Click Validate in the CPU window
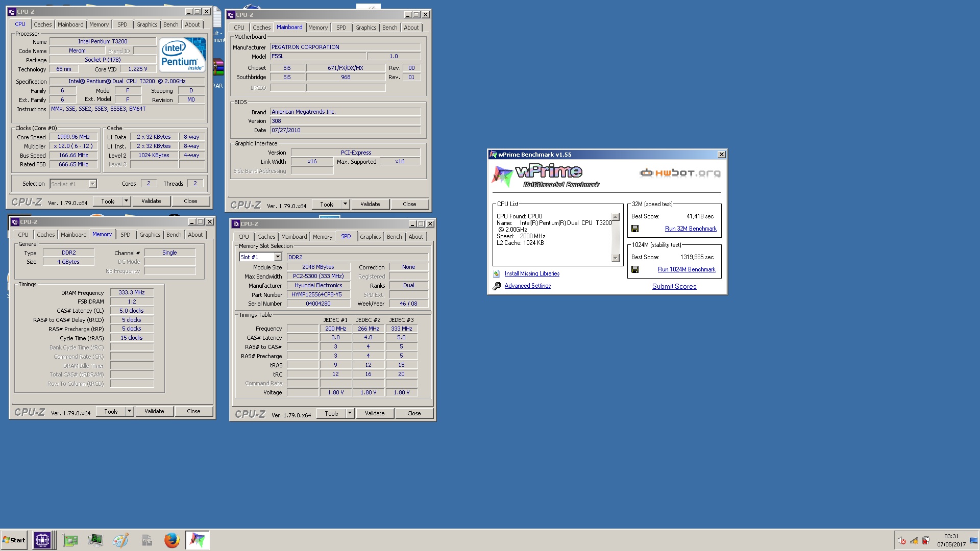The width and height of the screenshot is (980, 551). (151, 201)
